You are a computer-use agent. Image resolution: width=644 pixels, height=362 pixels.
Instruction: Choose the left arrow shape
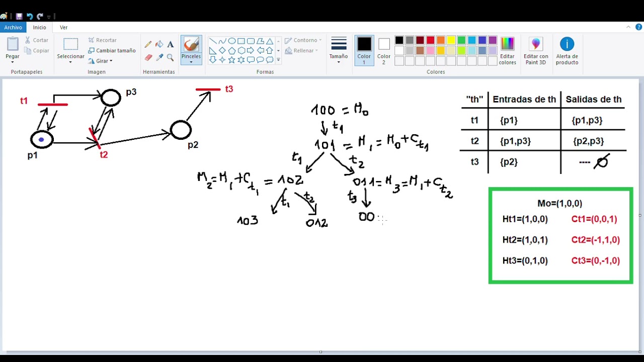coord(260,51)
